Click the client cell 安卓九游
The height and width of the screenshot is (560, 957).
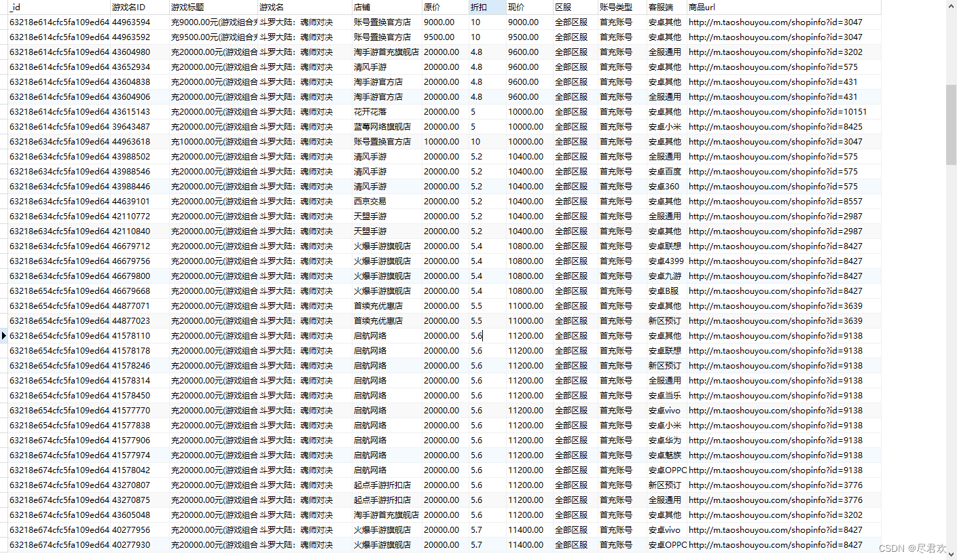point(666,276)
